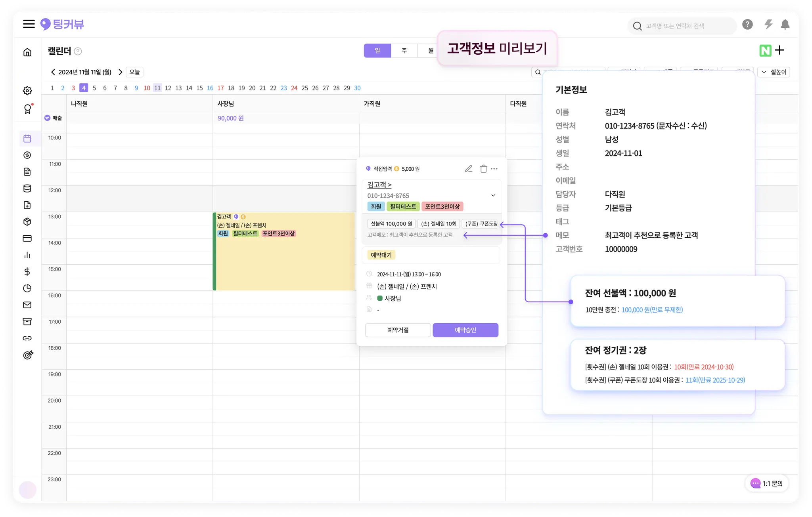Select the 일 view tab

377,51
